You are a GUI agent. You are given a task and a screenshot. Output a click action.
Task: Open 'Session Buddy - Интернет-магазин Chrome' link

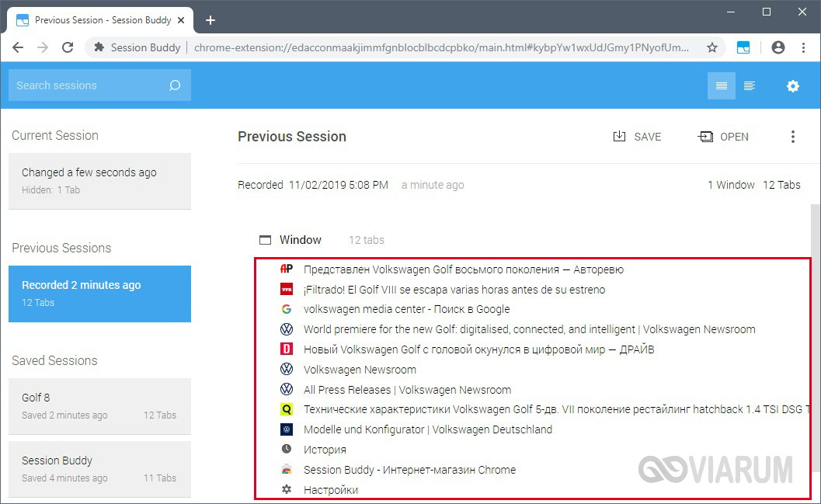point(409,470)
